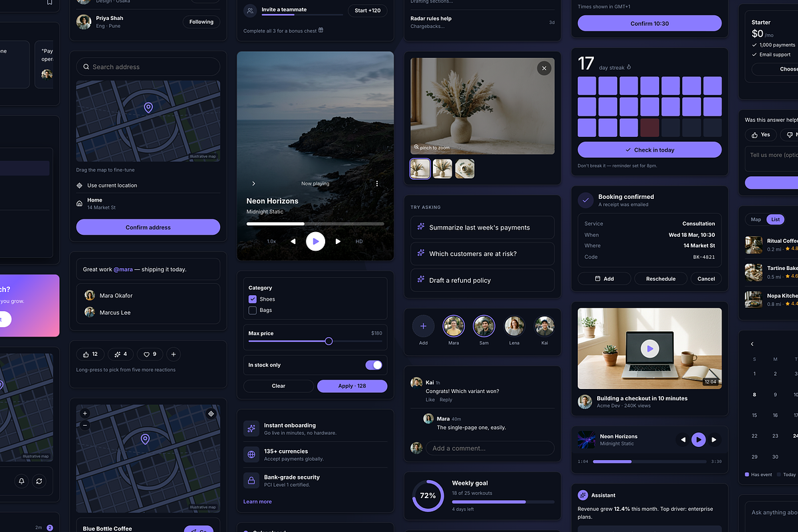This screenshot has width=798, height=532.
Task: Click the sparkle reaction with 4
Action: [x=120, y=354]
